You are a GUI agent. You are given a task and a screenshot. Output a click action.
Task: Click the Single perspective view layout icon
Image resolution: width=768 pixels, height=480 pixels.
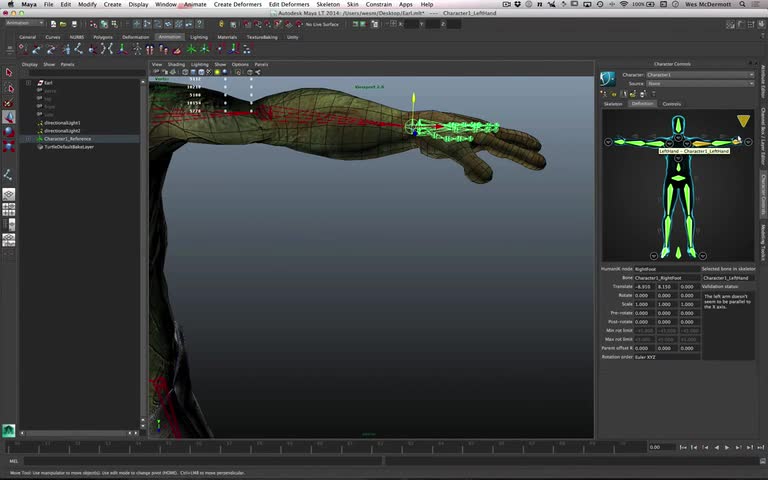click(x=9, y=195)
